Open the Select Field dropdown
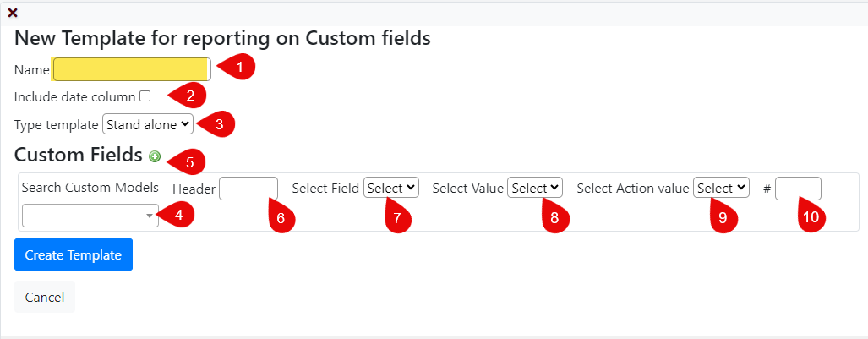This screenshot has height=339, width=868. click(391, 188)
